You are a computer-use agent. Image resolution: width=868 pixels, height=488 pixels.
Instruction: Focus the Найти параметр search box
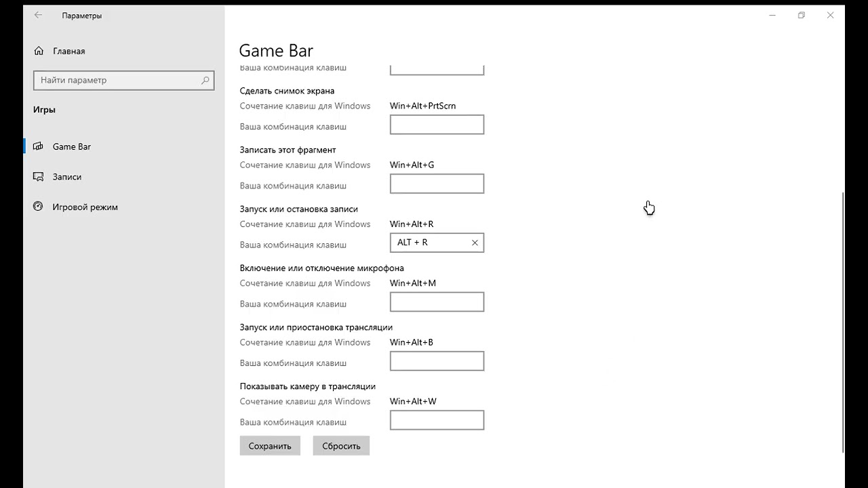pos(124,80)
